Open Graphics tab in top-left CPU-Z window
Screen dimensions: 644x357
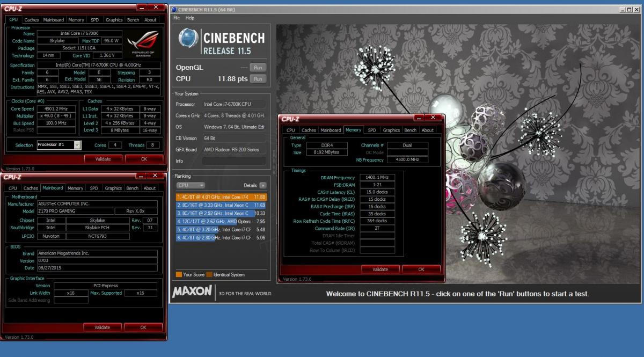pyautogui.click(x=114, y=20)
